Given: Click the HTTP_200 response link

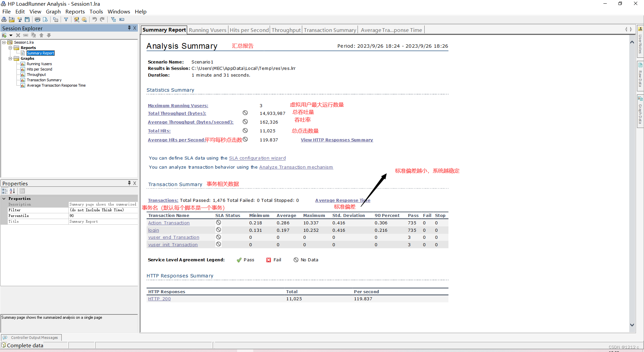Looking at the screenshot, I should point(159,299).
